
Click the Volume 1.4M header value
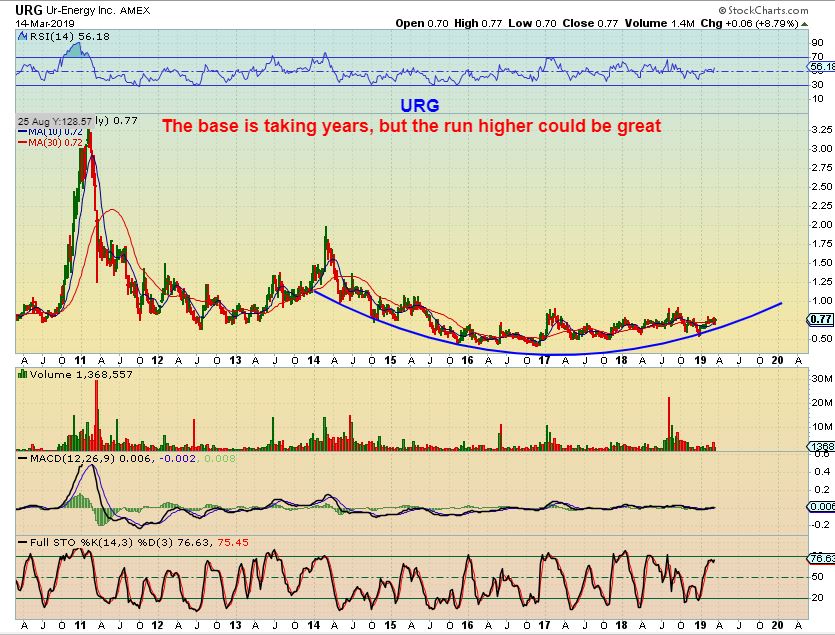tap(659, 23)
